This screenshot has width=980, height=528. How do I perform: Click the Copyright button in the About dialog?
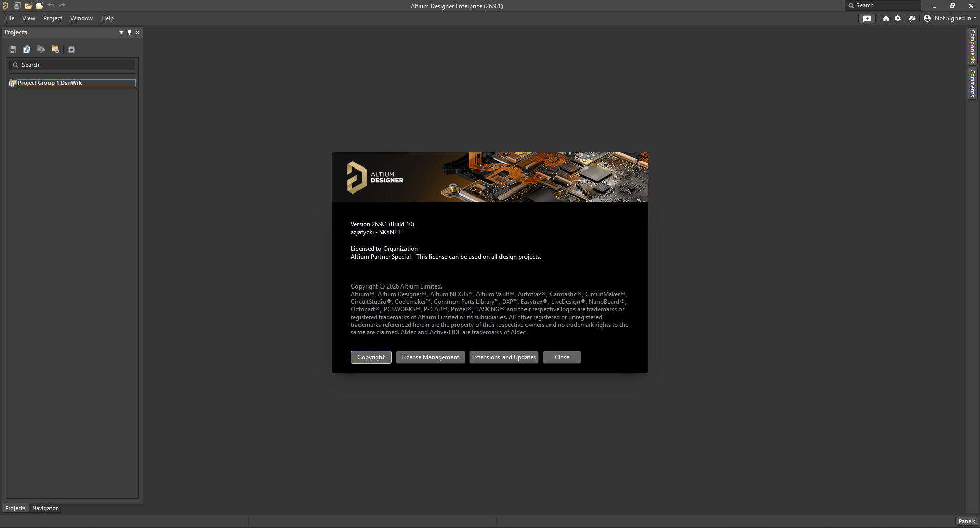pyautogui.click(x=371, y=357)
